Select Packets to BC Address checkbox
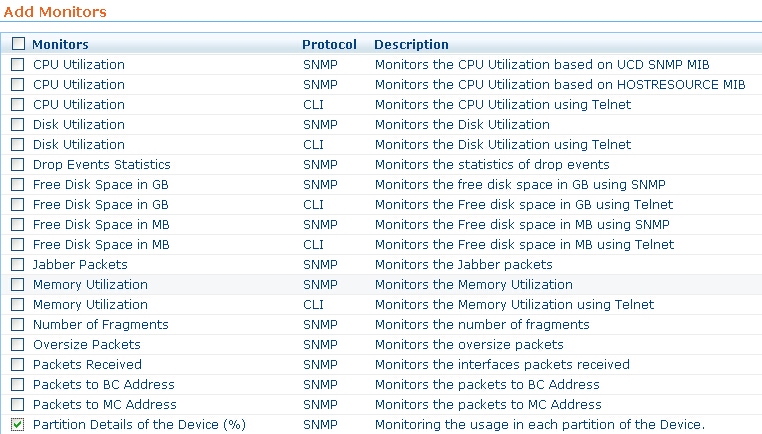The height and width of the screenshot is (434, 762). (18, 384)
